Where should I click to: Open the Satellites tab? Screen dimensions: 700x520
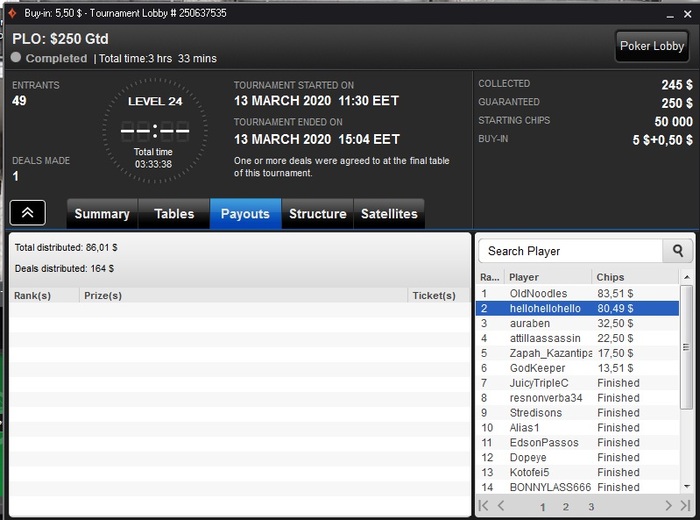click(389, 214)
